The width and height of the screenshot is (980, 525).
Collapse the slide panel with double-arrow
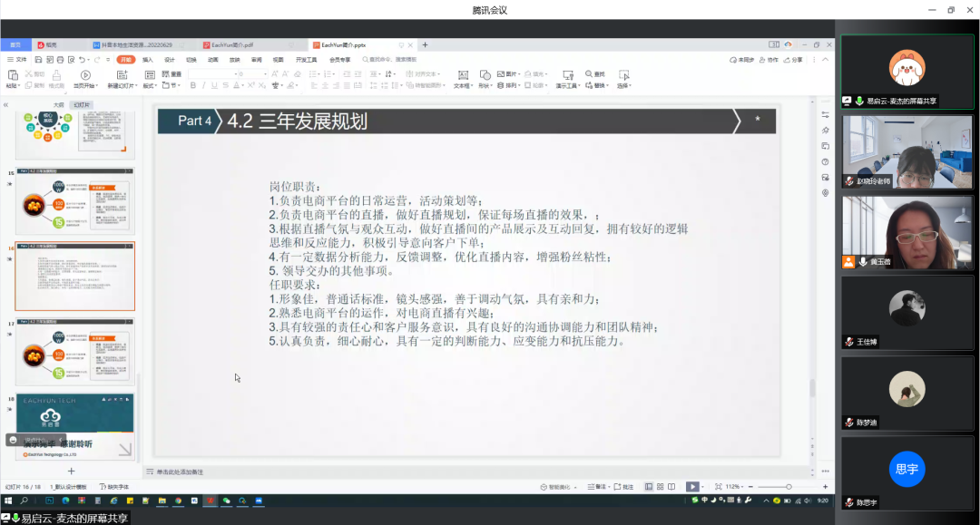pos(6,104)
